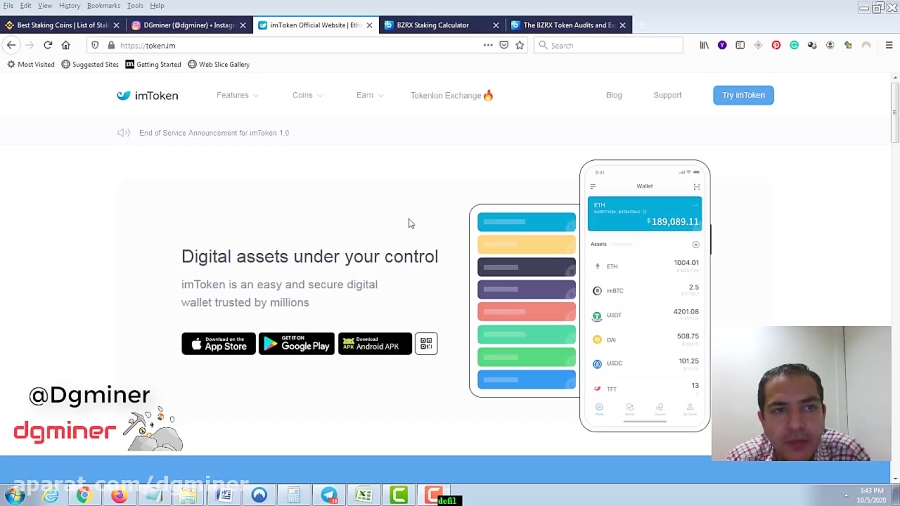Click the Pinterest extension icon
The width and height of the screenshot is (900, 506).
pyautogui.click(x=776, y=45)
